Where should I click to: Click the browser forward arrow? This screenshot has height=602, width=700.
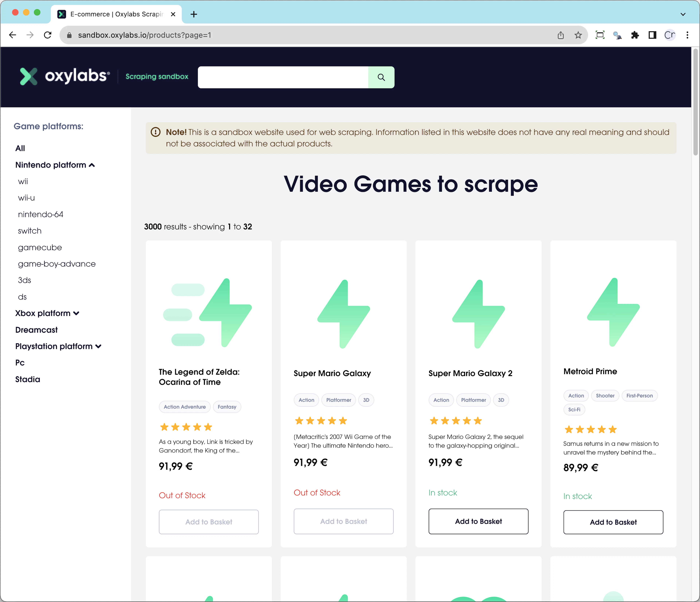30,35
